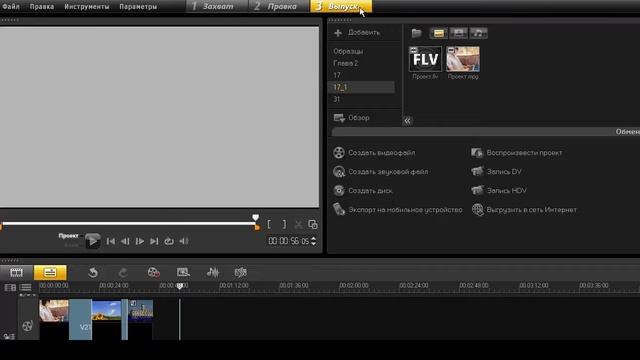Click Экспорт на мобильное устройство
This screenshot has height=360, width=640.
(x=405, y=210)
